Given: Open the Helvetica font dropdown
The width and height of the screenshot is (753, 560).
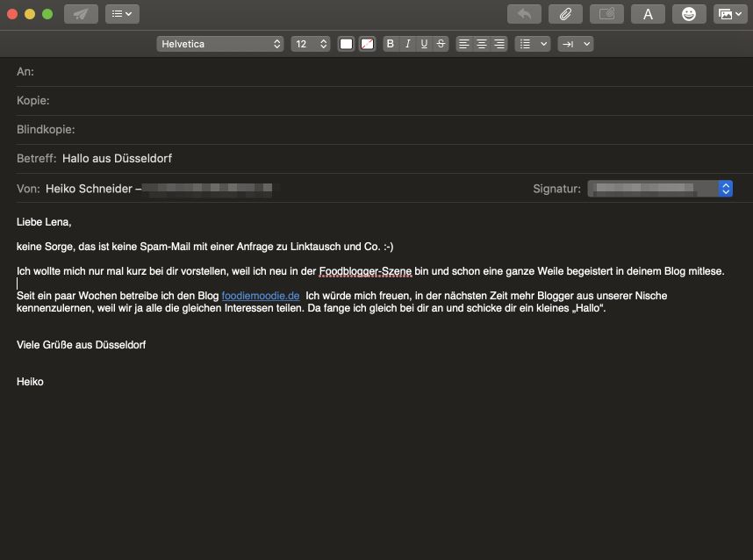Looking at the screenshot, I should pyautogui.click(x=220, y=43).
